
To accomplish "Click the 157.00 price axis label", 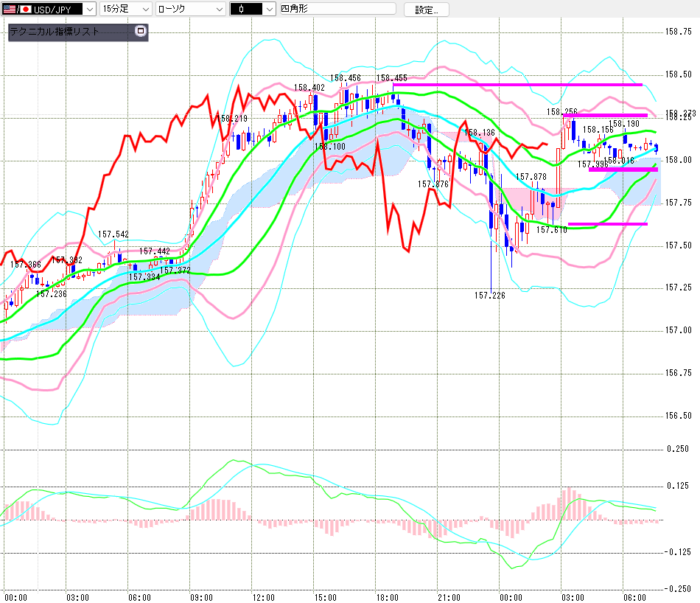I will (x=679, y=330).
